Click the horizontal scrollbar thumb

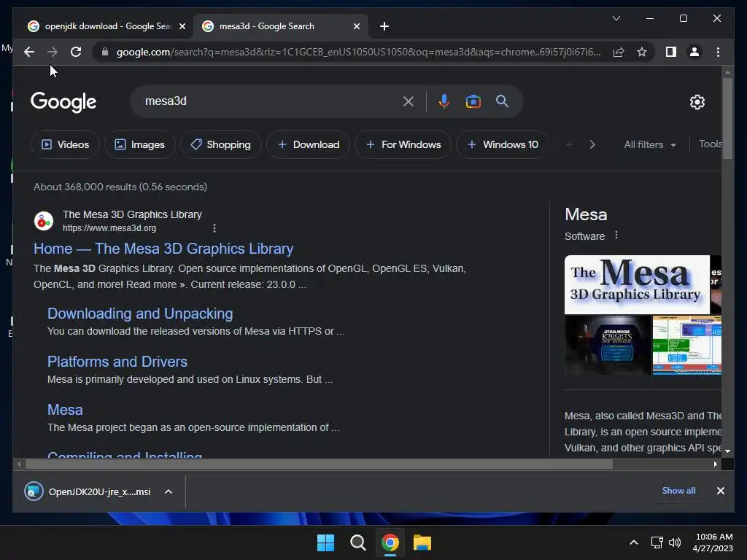tap(319, 464)
